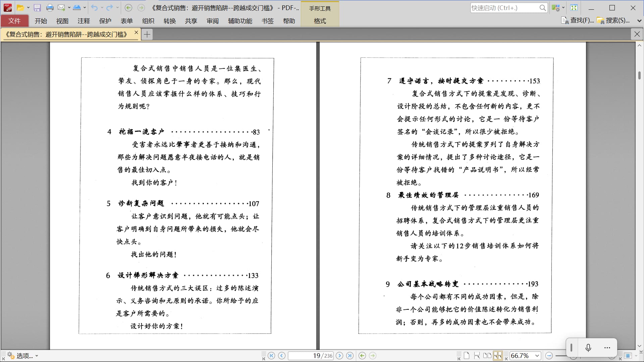This screenshot has height=362, width=644.
Task: Expand the ribbon chevron next to 搜索
Action: pyautogui.click(x=639, y=21)
